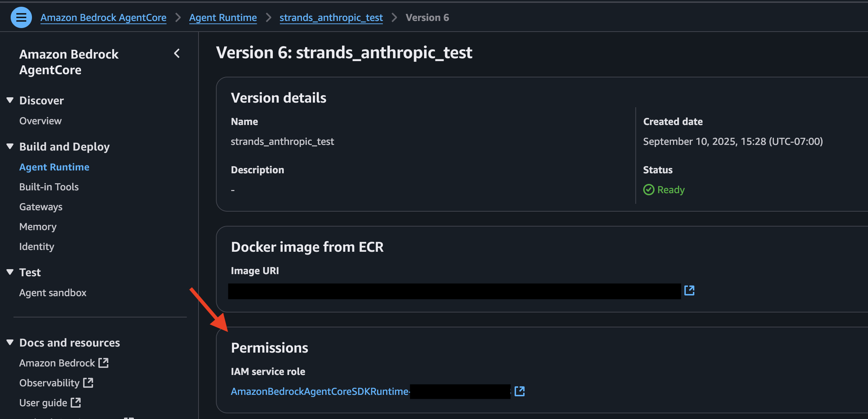The height and width of the screenshot is (419, 868).
Task: Collapse the Build and Deploy section
Action: [10, 147]
